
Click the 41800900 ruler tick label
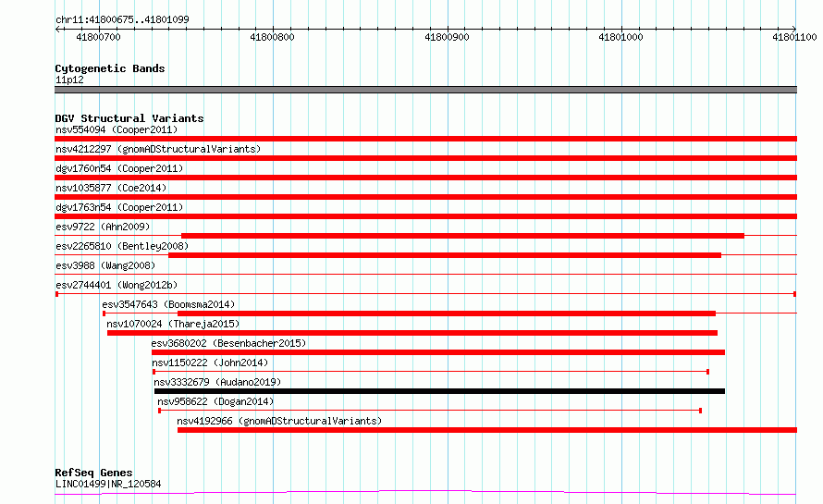click(x=447, y=37)
